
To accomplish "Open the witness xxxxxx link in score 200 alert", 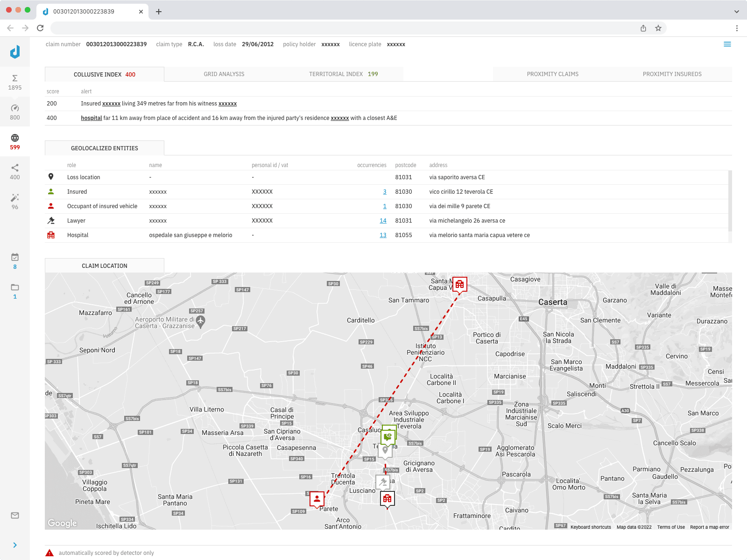I will click(x=227, y=104).
